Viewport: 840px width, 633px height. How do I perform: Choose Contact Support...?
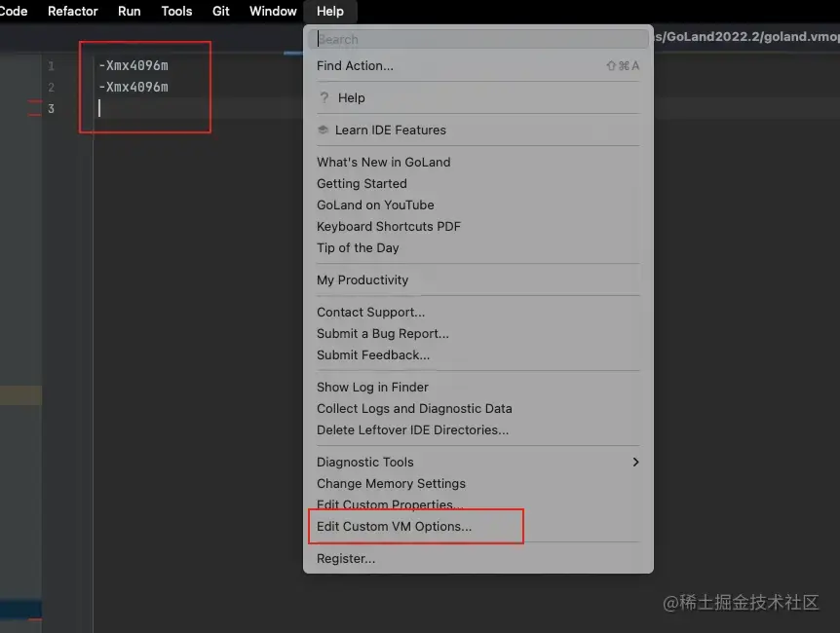477,313
